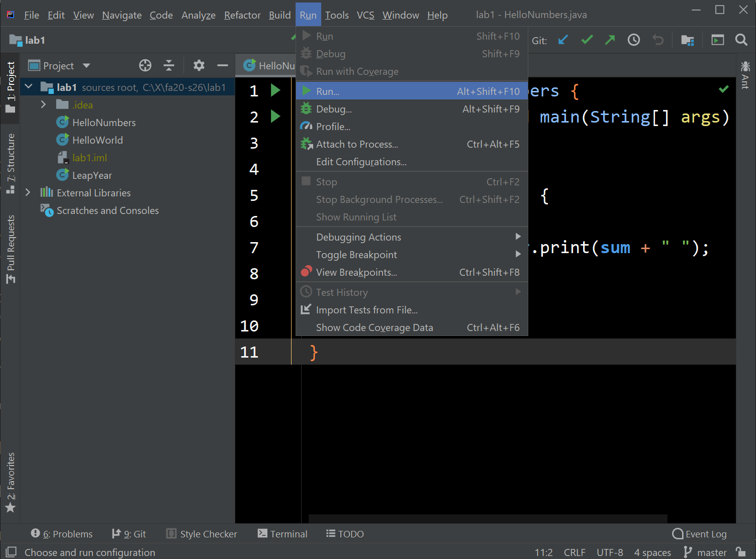Screen dimensions: 756x559
Task: Click the locate file crosshair icon
Action: click(x=145, y=65)
